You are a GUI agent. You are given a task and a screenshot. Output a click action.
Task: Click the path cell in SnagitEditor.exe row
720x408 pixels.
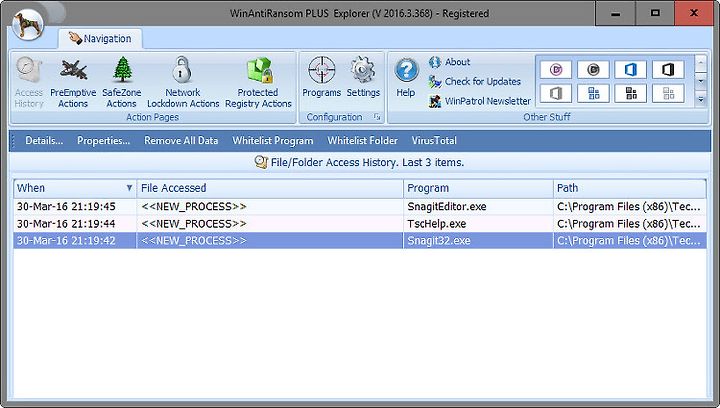[x=629, y=207]
